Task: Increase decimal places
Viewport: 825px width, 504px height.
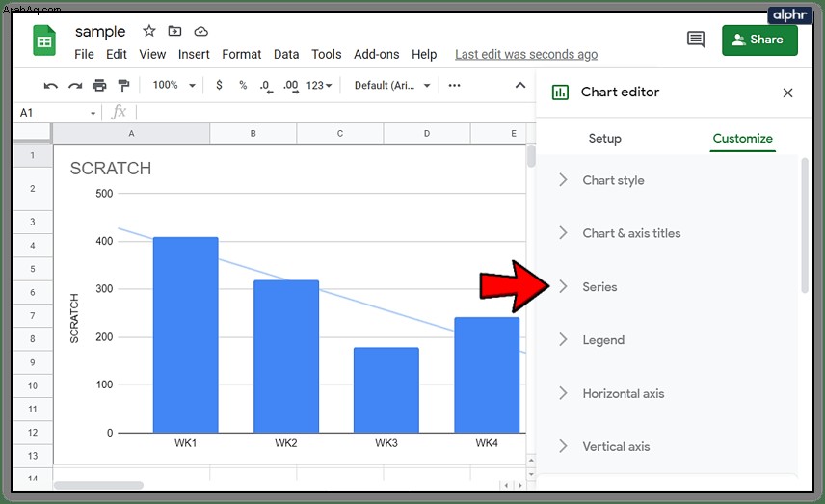Action: (x=291, y=87)
